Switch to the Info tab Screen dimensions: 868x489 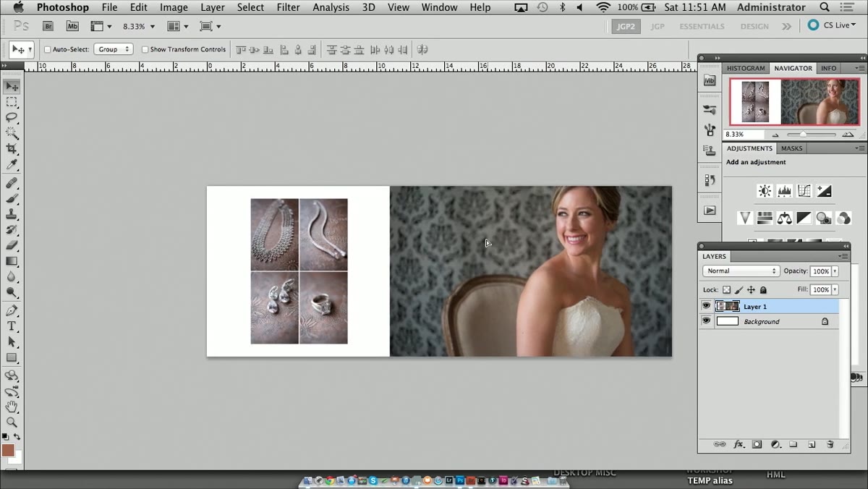(828, 68)
